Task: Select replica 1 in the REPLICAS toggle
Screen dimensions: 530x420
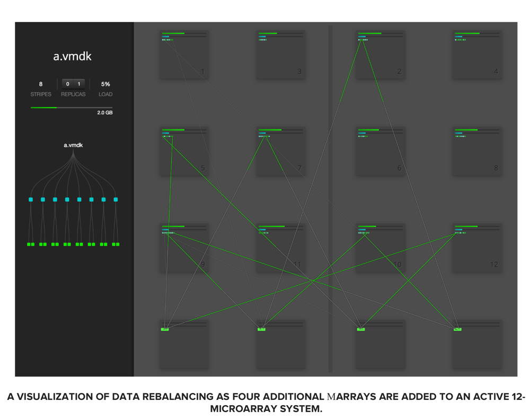Action: tap(79, 84)
